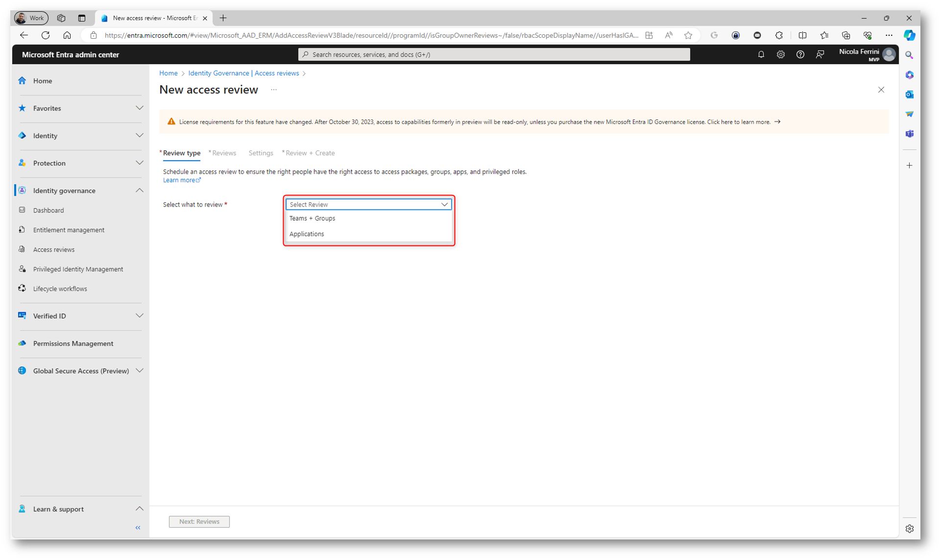
Task: Go to Home breadcrumb link
Action: (168, 73)
